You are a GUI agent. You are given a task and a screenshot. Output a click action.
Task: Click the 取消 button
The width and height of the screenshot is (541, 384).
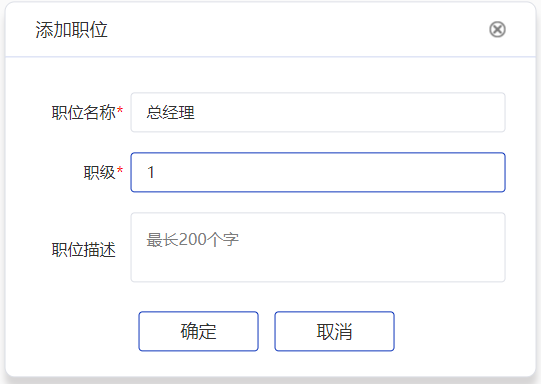point(334,331)
